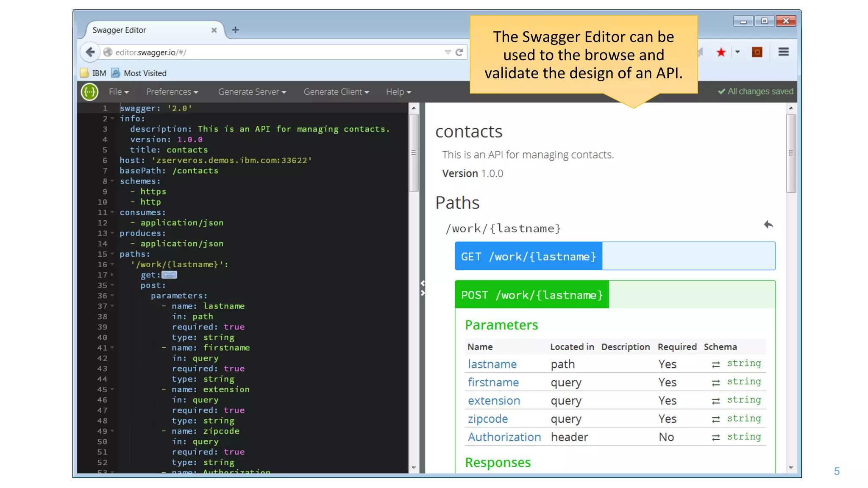Click the preview pane scroll down arrow
This screenshot has width=868, height=488.
tap(791, 468)
